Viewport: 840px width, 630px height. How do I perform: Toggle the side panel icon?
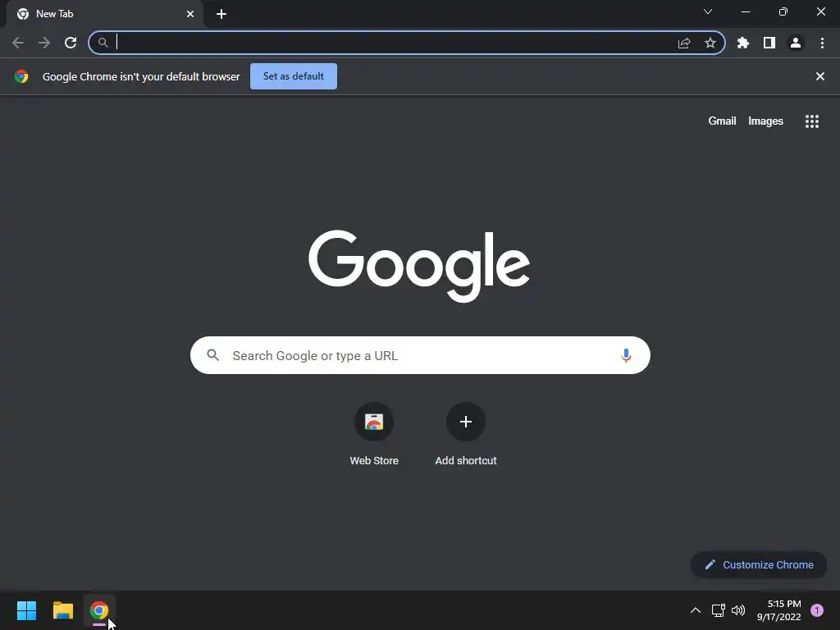point(769,43)
